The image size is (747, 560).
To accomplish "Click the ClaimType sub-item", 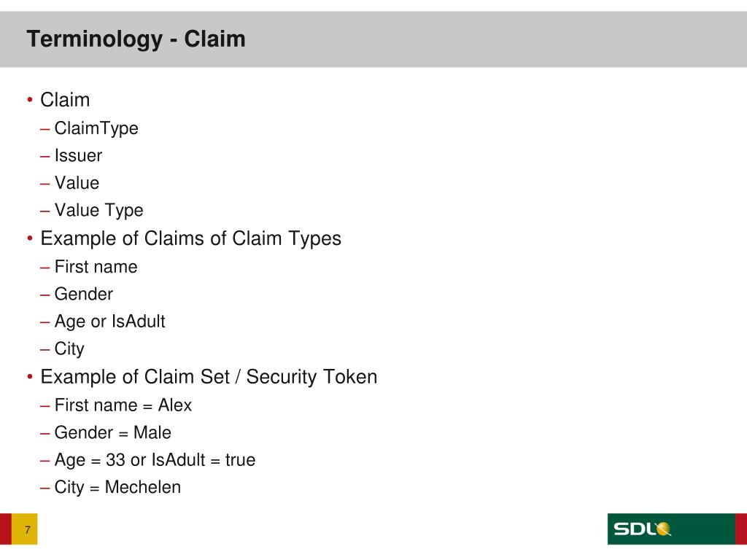I will coord(96,128).
